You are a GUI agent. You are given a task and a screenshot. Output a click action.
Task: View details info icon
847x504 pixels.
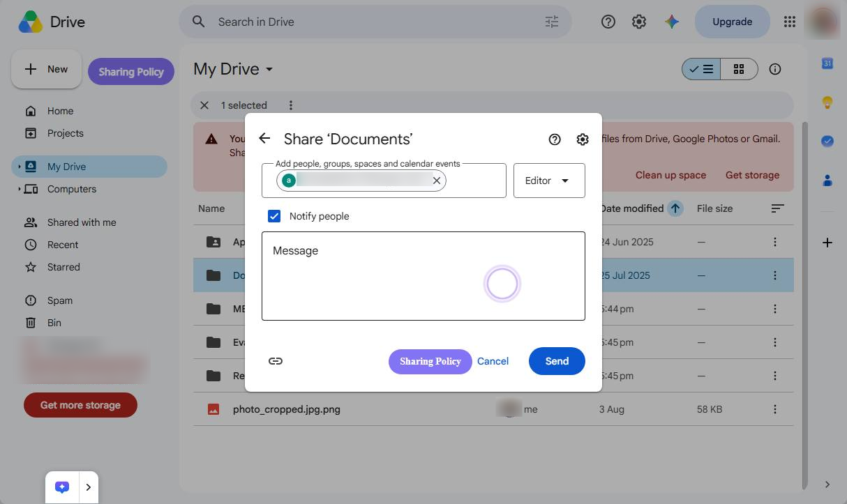[774, 69]
